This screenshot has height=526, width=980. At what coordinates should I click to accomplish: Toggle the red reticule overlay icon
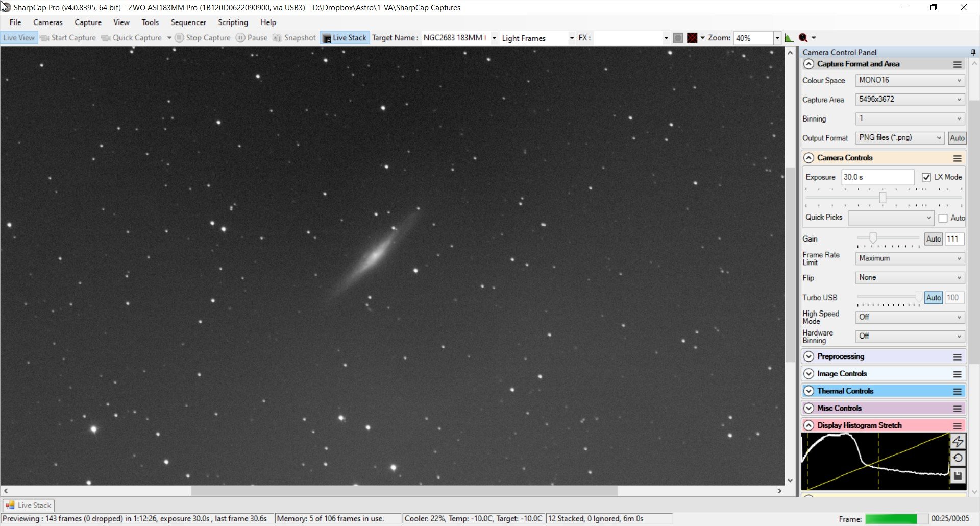click(x=692, y=38)
